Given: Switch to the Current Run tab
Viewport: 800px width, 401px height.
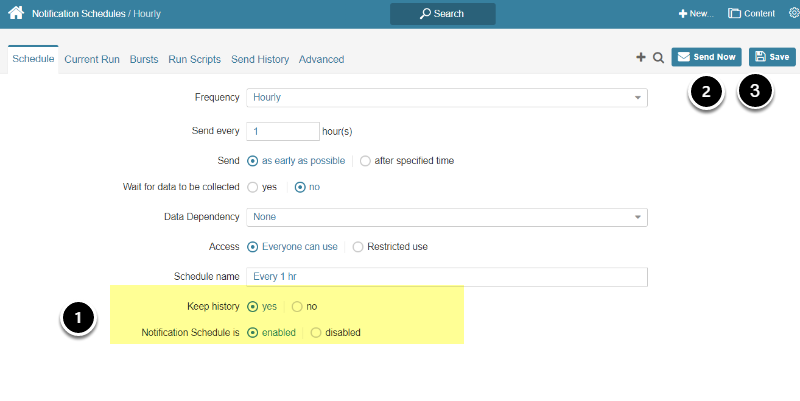Looking at the screenshot, I should click(x=93, y=59).
